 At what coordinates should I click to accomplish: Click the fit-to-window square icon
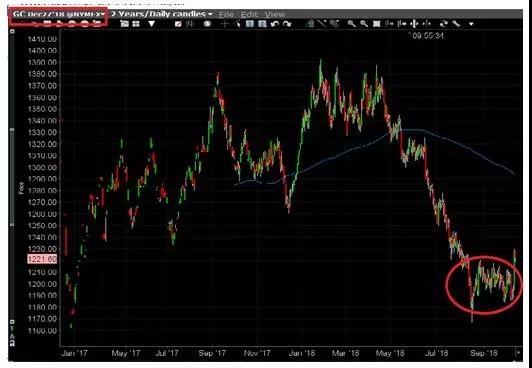(377, 24)
